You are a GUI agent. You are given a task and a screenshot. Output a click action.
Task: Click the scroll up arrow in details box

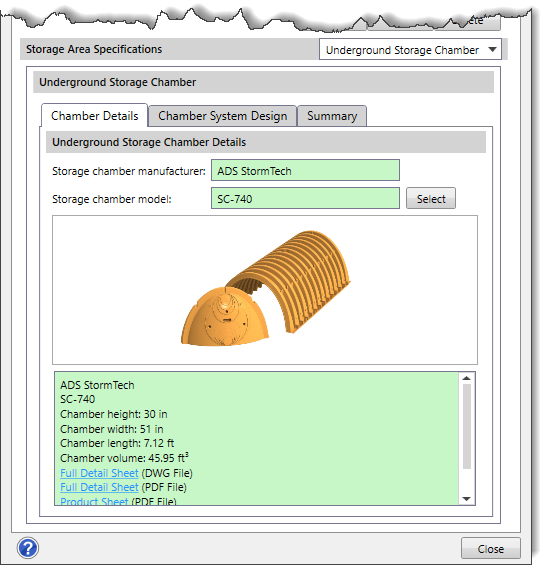[x=467, y=378]
